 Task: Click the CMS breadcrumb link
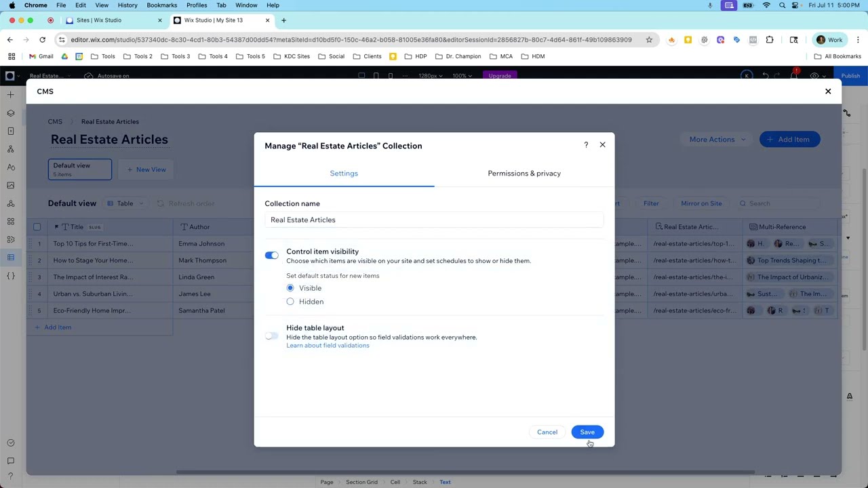(55, 122)
